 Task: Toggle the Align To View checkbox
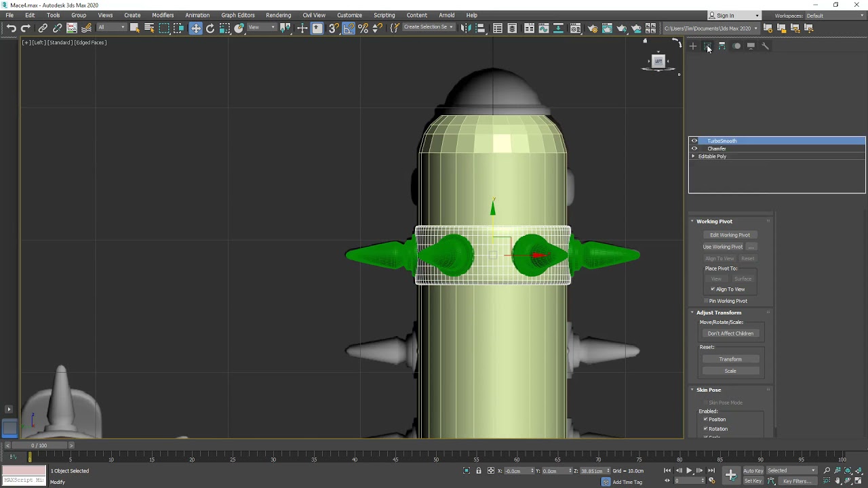click(713, 289)
